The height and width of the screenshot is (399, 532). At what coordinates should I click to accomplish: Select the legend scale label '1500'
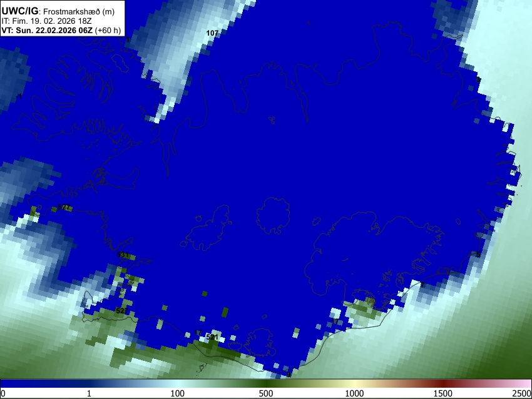(x=443, y=393)
